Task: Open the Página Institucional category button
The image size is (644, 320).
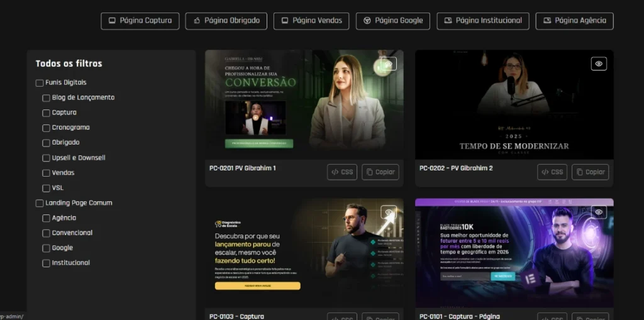Action: coord(483,21)
